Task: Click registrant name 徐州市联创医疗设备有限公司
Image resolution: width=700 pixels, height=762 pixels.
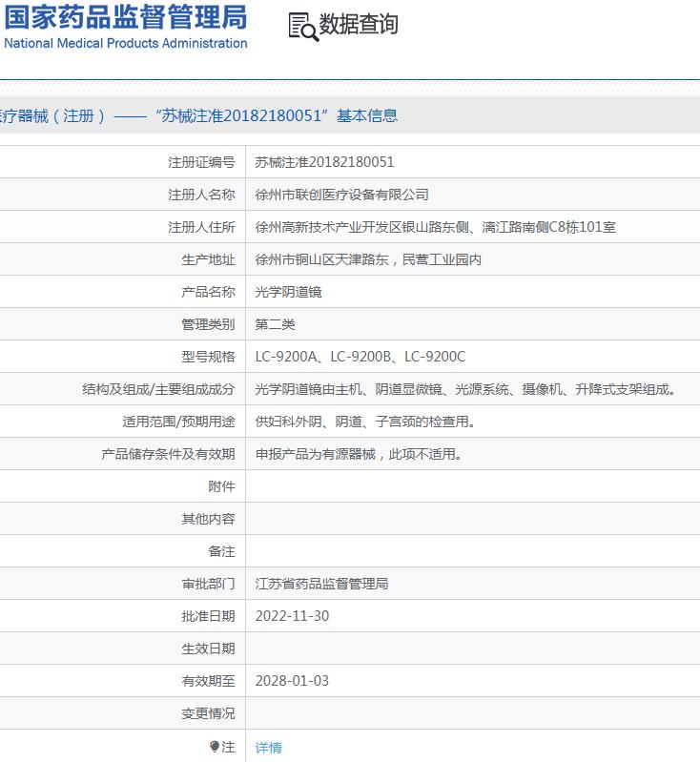Action: pyautogui.click(x=341, y=195)
